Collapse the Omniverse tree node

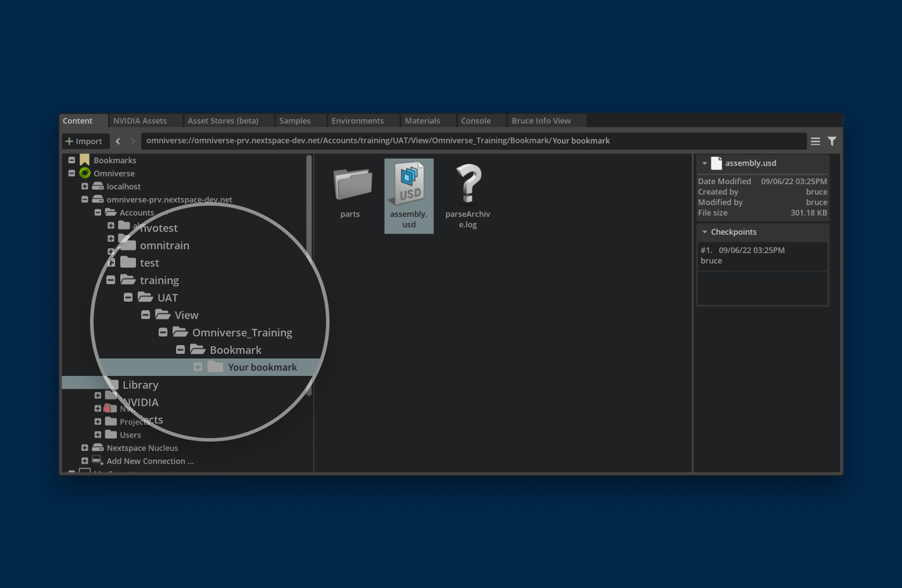pos(71,173)
